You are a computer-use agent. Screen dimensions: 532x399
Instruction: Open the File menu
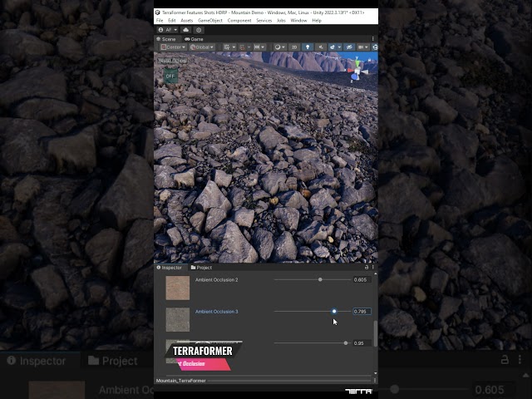pos(160,20)
